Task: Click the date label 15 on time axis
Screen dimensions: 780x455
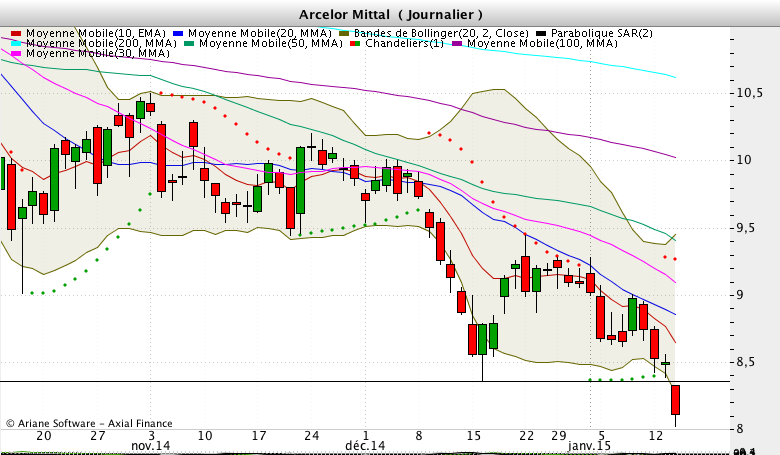Action: pyautogui.click(x=474, y=436)
